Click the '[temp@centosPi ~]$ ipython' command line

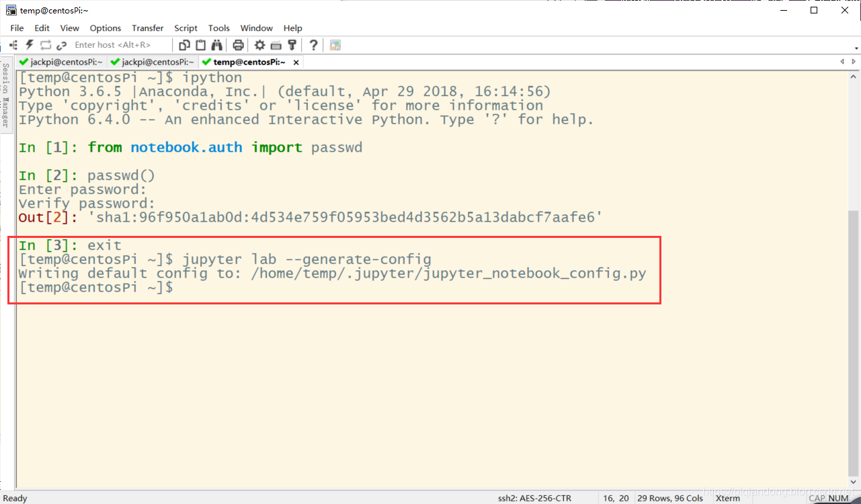coord(130,78)
